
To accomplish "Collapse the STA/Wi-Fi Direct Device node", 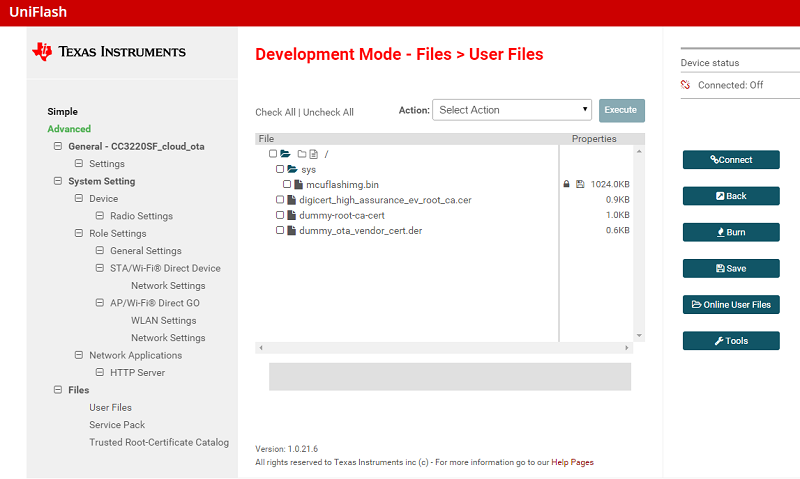I will pos(100,268).
